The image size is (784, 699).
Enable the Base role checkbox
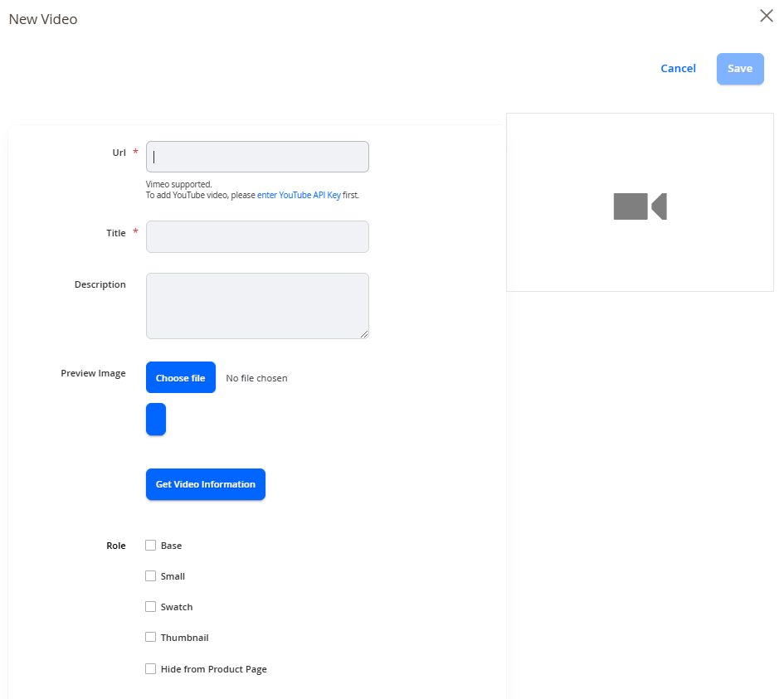tap(150, 545)
